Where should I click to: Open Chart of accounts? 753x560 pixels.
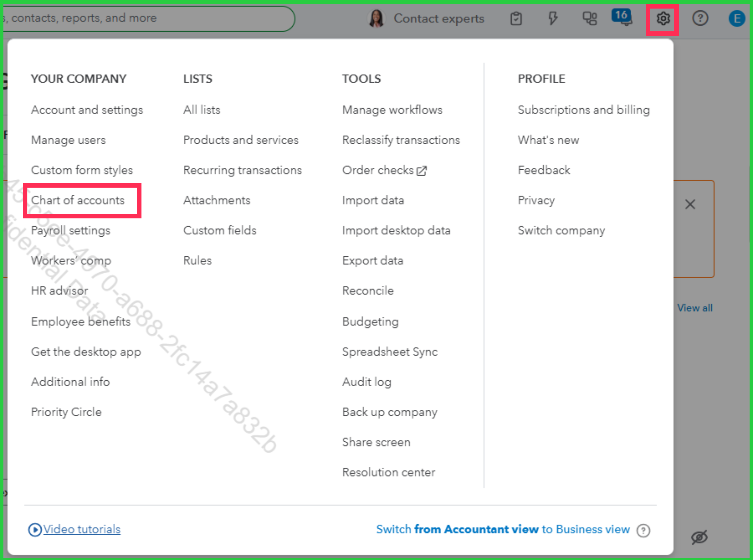coord(78,200)
